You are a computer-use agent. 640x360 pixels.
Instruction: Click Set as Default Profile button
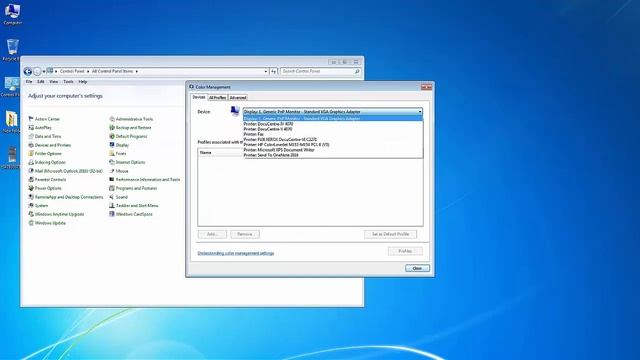click(x=390, y=234)
